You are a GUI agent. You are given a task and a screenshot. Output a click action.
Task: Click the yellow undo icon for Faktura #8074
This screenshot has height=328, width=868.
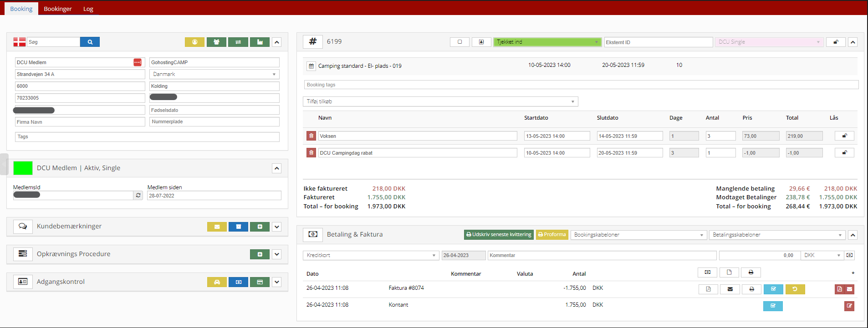[x=795, y=289]
